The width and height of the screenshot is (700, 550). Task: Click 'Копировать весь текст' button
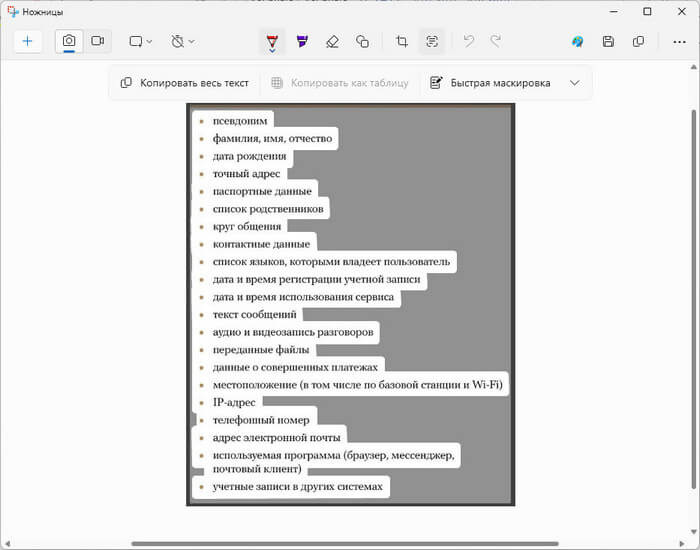(x=184, y=83)
